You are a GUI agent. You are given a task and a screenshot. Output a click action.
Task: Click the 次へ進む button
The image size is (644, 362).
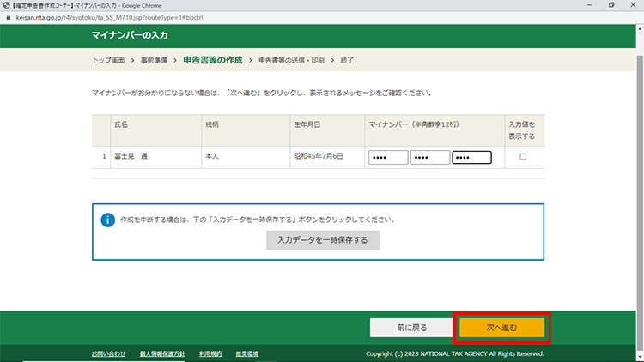click(x=501, y=328)
